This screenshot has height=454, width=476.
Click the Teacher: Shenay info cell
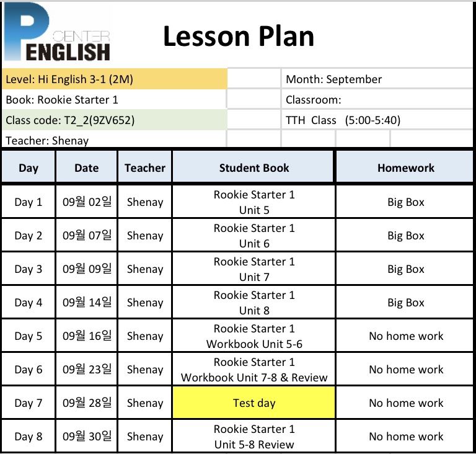(115, 140)
